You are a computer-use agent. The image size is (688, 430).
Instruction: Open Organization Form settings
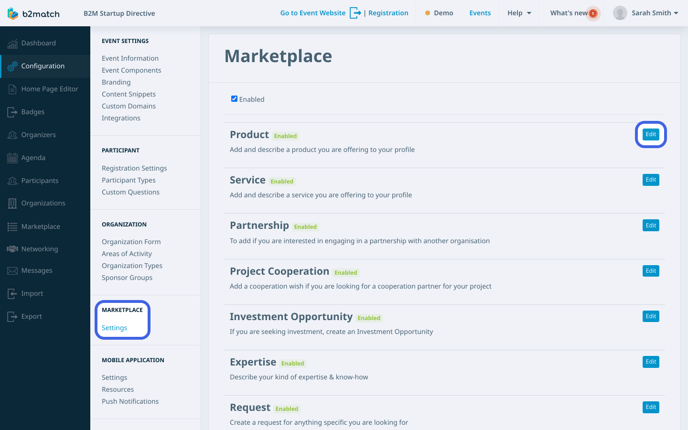(131, 242)
